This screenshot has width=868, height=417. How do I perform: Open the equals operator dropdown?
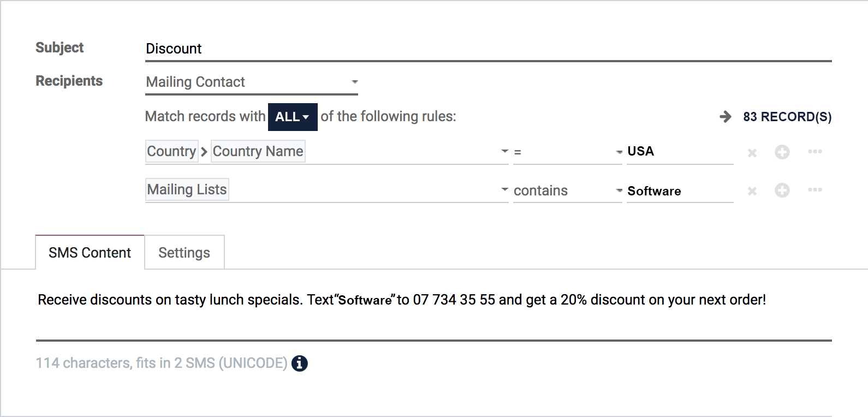tap(568, 152)
